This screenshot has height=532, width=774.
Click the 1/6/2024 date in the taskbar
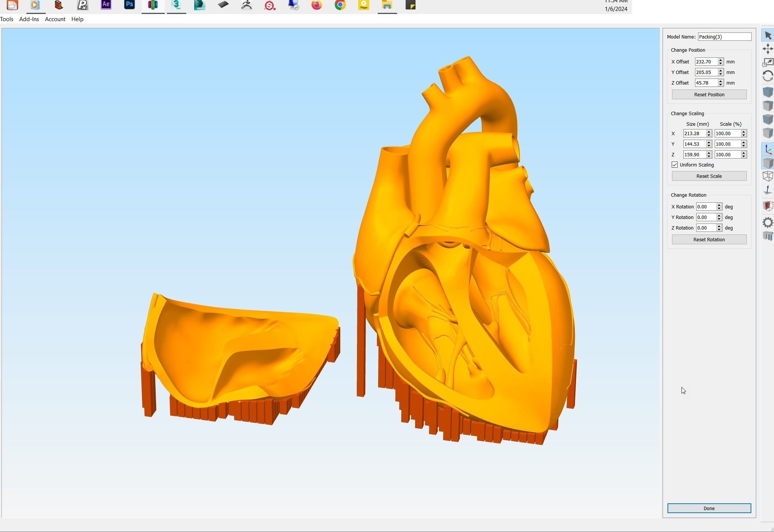(616, 9)
